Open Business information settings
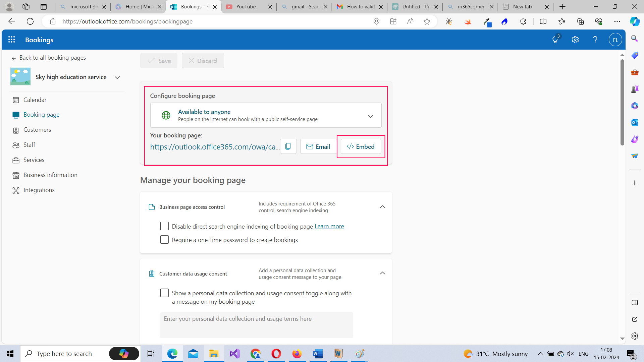644x362 pixels. click(50, 175)
